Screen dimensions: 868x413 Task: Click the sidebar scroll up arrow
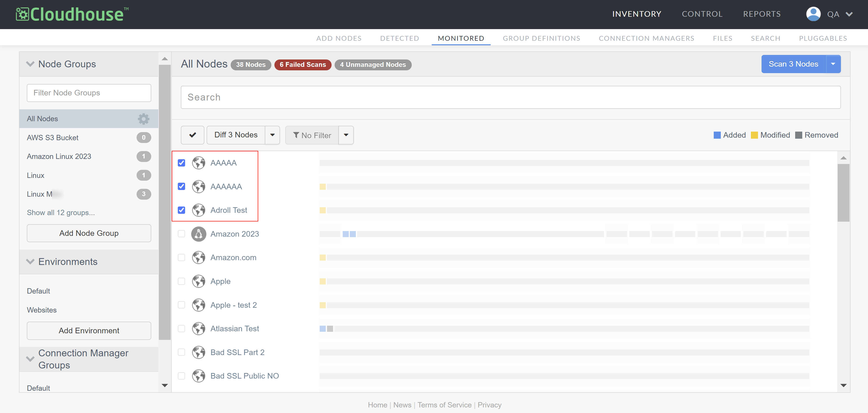tap(165, 59)
